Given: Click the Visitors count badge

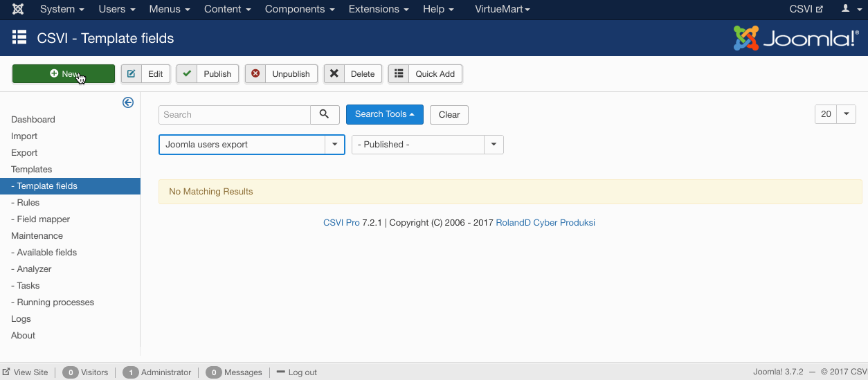Looking at the screenshot, I should (70, 372).
